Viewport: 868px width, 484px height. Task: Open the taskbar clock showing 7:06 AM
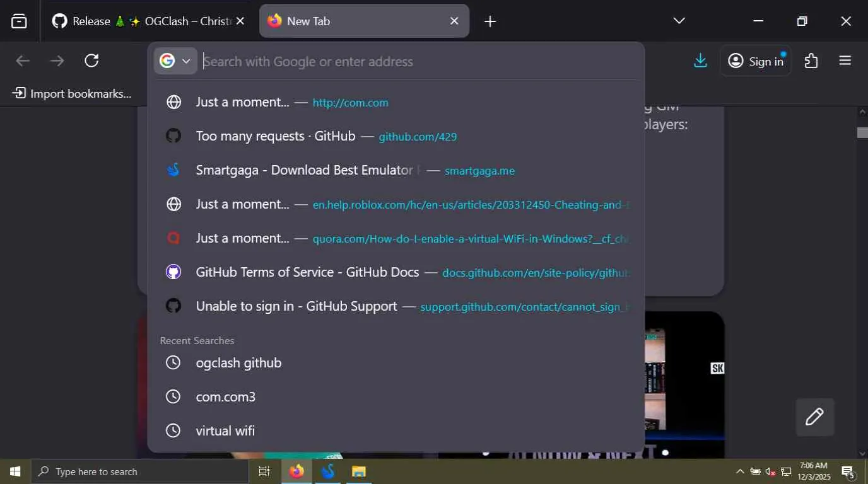(813, 471)
